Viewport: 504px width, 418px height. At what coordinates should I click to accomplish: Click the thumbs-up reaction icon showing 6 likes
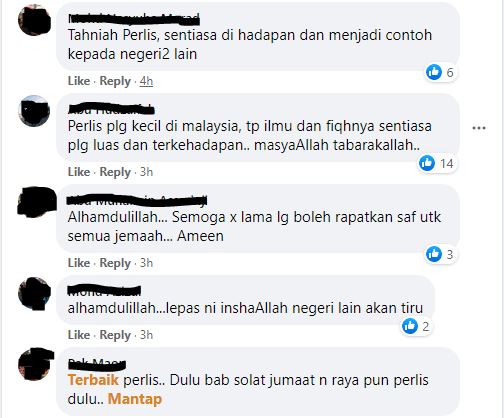tap(434, 72)
